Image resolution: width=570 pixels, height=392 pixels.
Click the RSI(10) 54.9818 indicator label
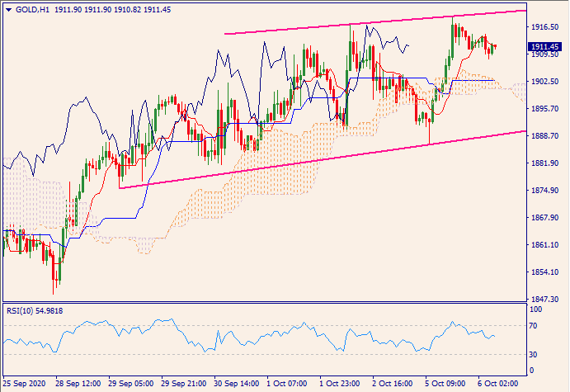(x=35, y=310)
